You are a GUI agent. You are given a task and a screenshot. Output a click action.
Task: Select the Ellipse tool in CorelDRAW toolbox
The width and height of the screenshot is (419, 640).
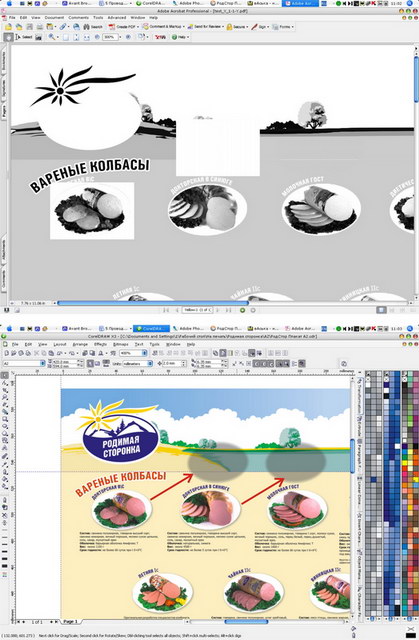[5, 427]
